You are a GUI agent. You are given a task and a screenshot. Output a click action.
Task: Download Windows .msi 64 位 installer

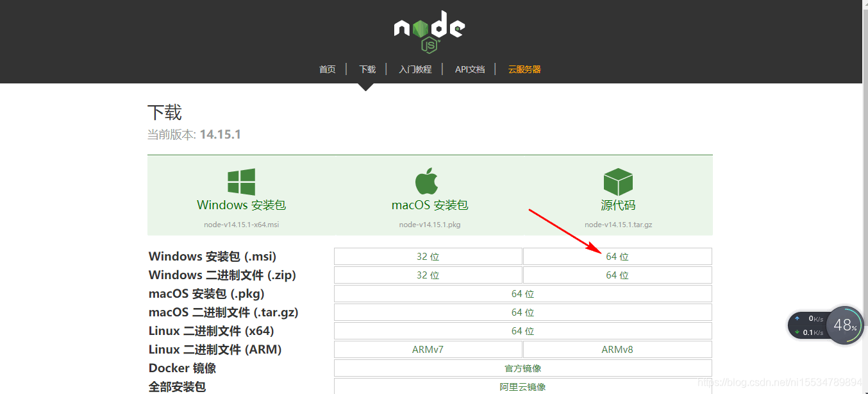(617, 257)
